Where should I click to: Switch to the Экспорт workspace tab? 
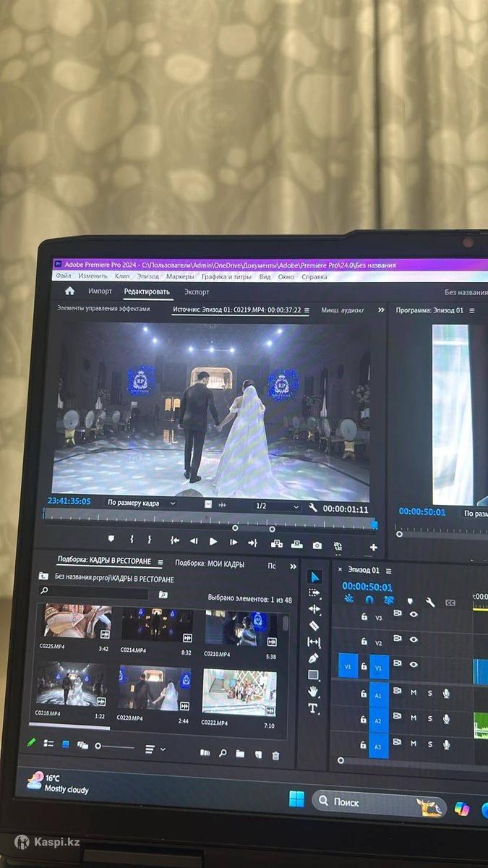click(197, 292)
